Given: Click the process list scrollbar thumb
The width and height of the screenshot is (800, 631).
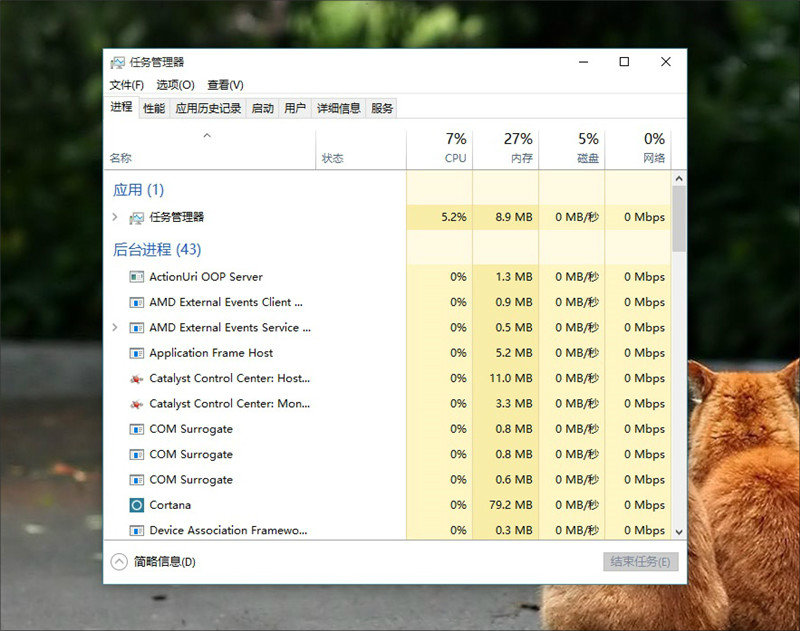Looking at the screenshot, I should 679,219.
